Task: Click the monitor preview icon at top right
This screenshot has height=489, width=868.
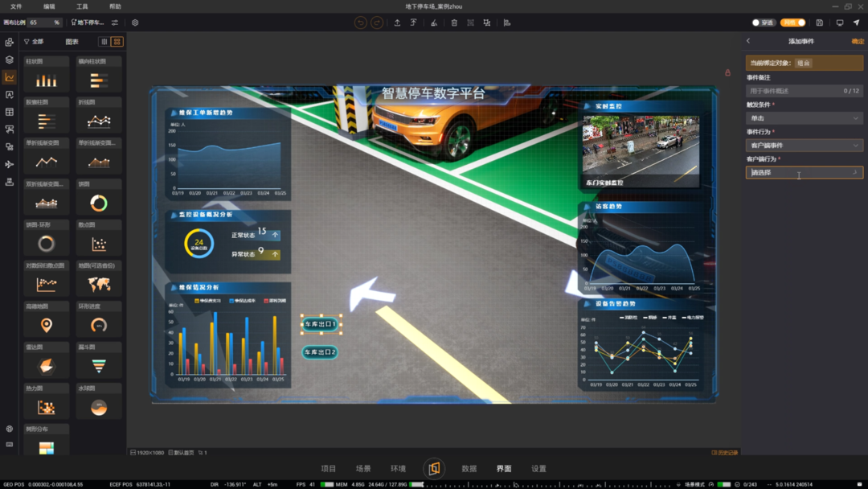Action: tap(840, 23)
